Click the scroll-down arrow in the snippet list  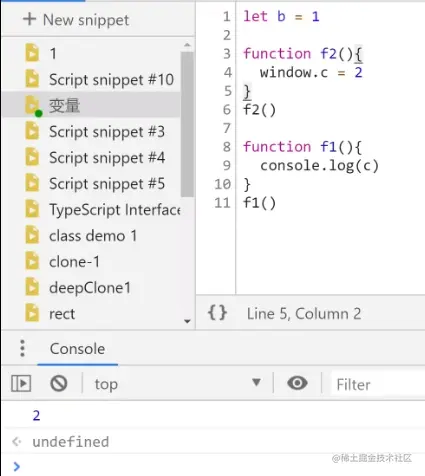coord(187,321)
